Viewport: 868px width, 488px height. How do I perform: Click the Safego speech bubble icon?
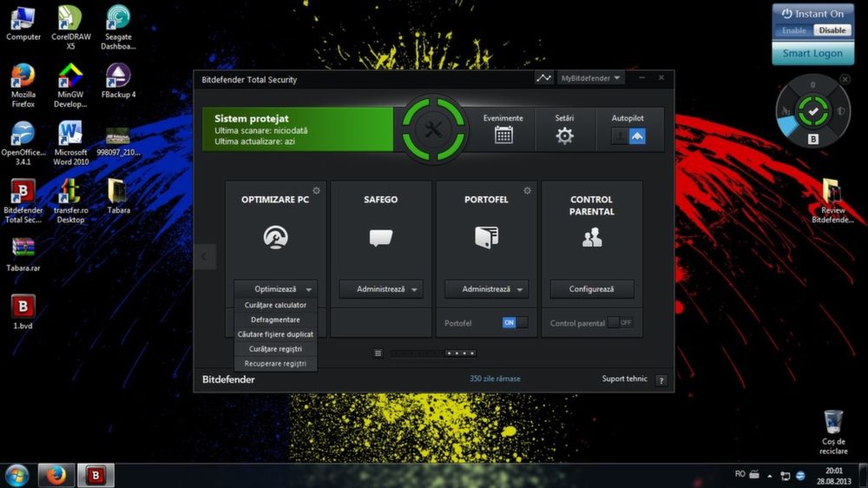tap(380, 237)
